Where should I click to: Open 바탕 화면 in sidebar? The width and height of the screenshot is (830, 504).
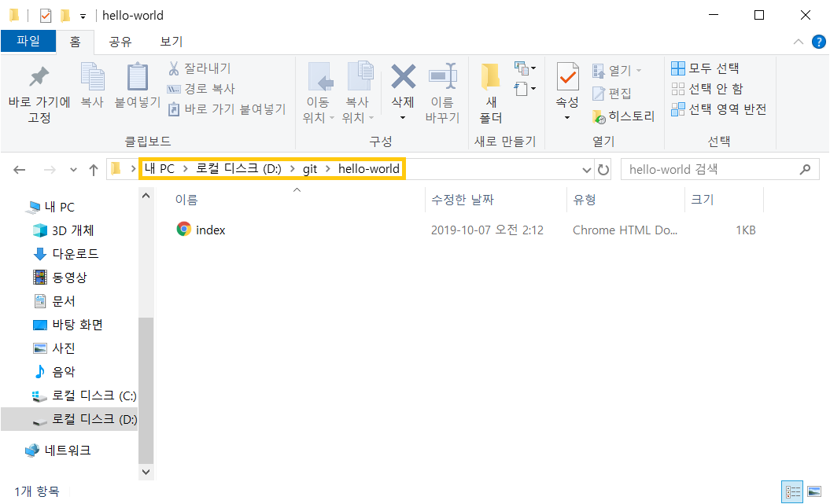click(x=68, y=324)
